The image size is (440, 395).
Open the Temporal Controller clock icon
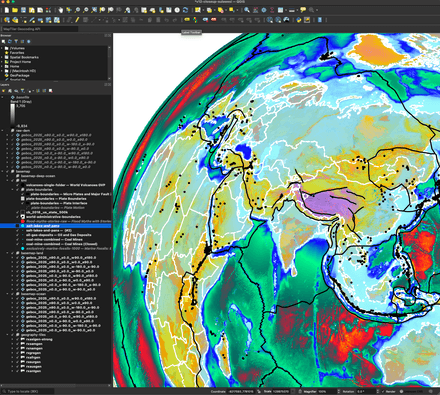point(177,10)
